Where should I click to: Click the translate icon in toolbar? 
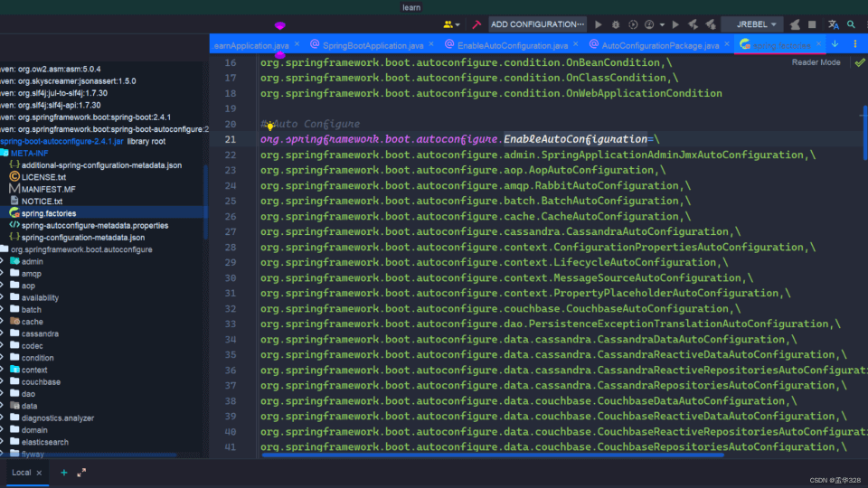[x=834, y=24]
